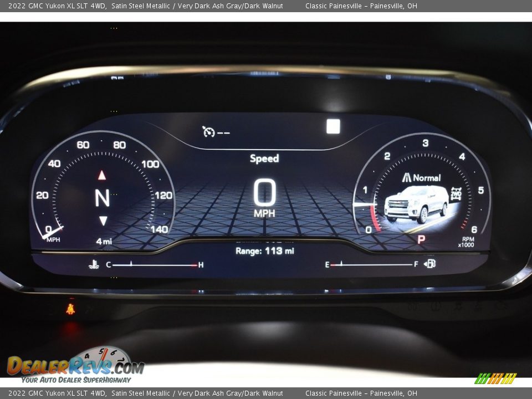Image resolution: width=532 pixels, height=399 pixels.
Task: Click the bottom 'Classic Painesville – Painesville, OH' caption
Action: tap(361, 393)
